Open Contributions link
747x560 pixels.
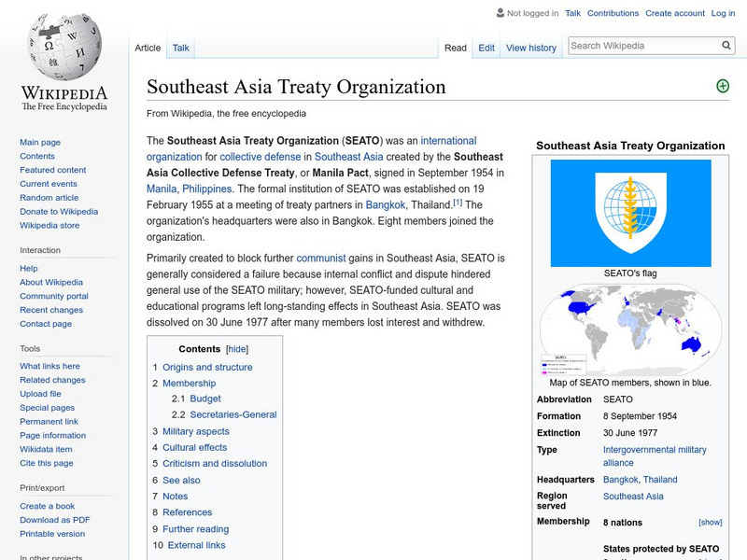click(x=613, y=13)
